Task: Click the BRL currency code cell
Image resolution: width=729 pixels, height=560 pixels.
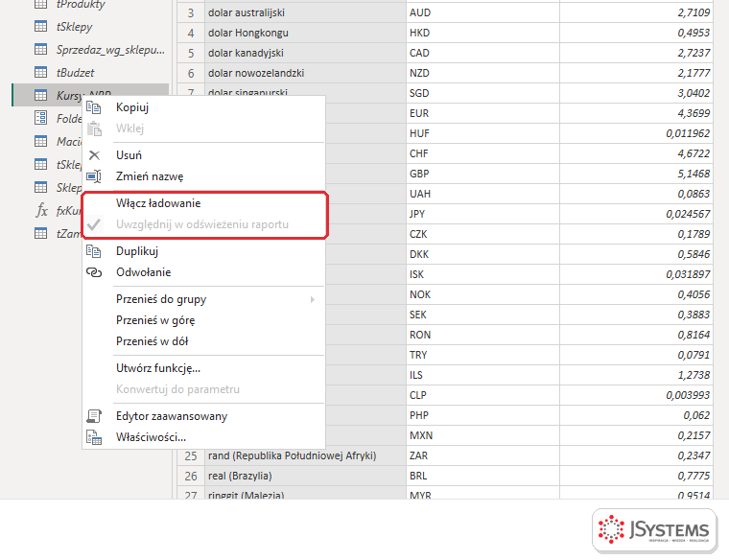Action: (482, 476)
